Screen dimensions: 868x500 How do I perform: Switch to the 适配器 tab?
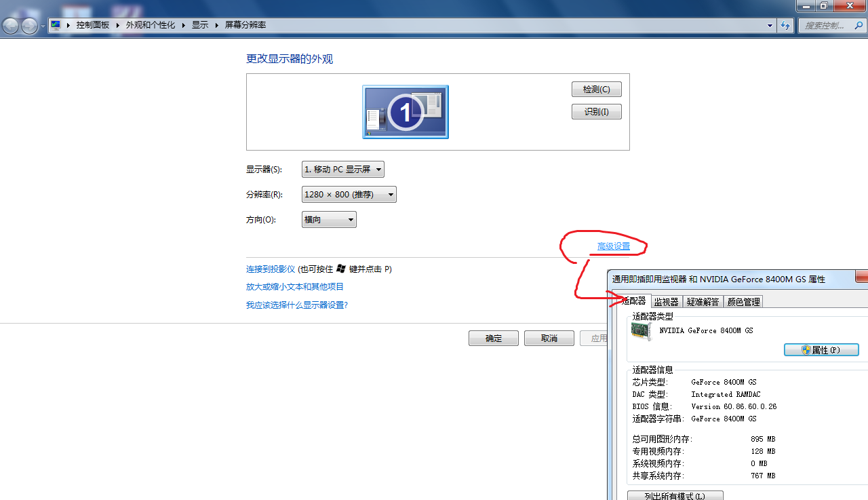634,301
